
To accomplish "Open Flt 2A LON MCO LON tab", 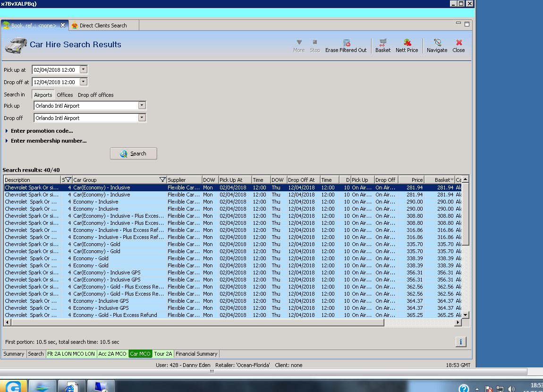I will click(x=71, y=354).
